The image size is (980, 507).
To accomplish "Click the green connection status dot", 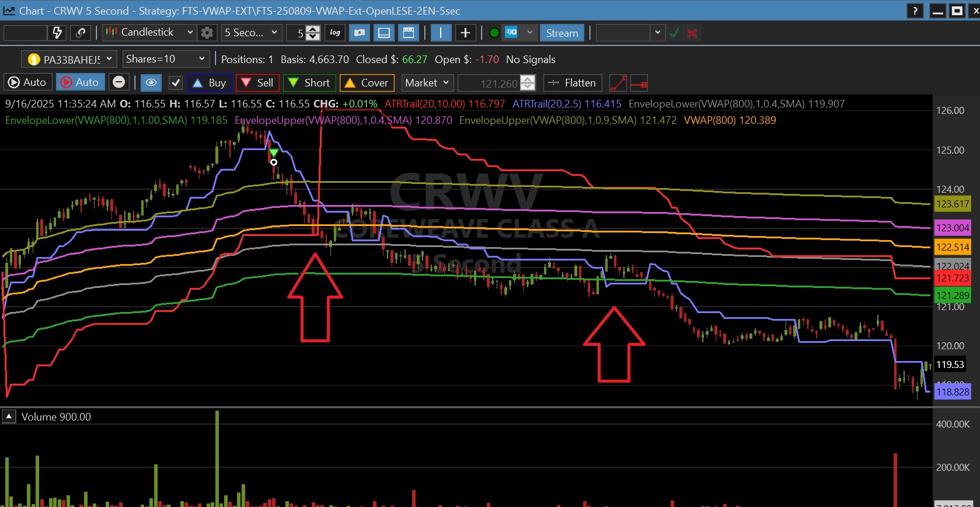I will pyautogui.click(x=494, y=33).
